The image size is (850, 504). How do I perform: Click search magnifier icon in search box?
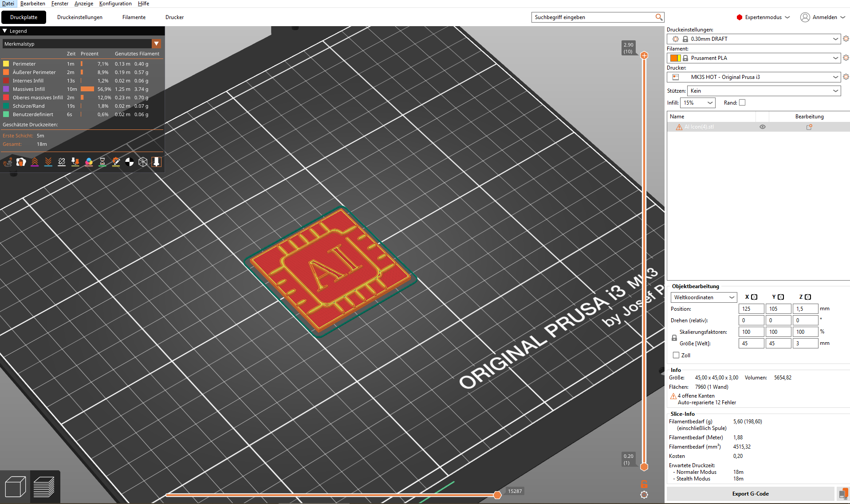[x=659, y=17]
